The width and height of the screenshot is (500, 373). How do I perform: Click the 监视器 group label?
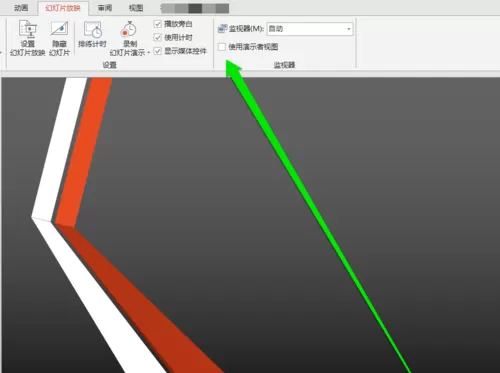(x=284, y=65)
